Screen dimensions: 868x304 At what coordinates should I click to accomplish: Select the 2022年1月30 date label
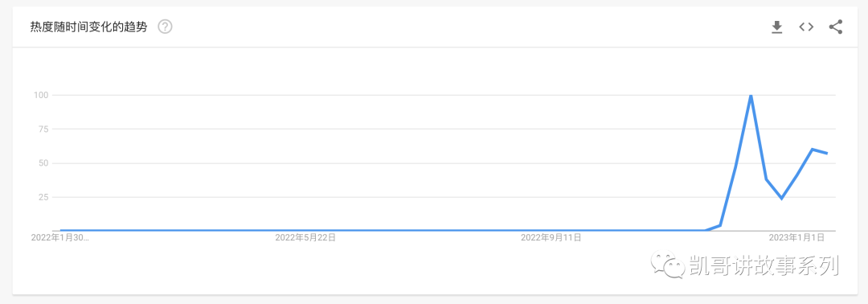[59, 237]
